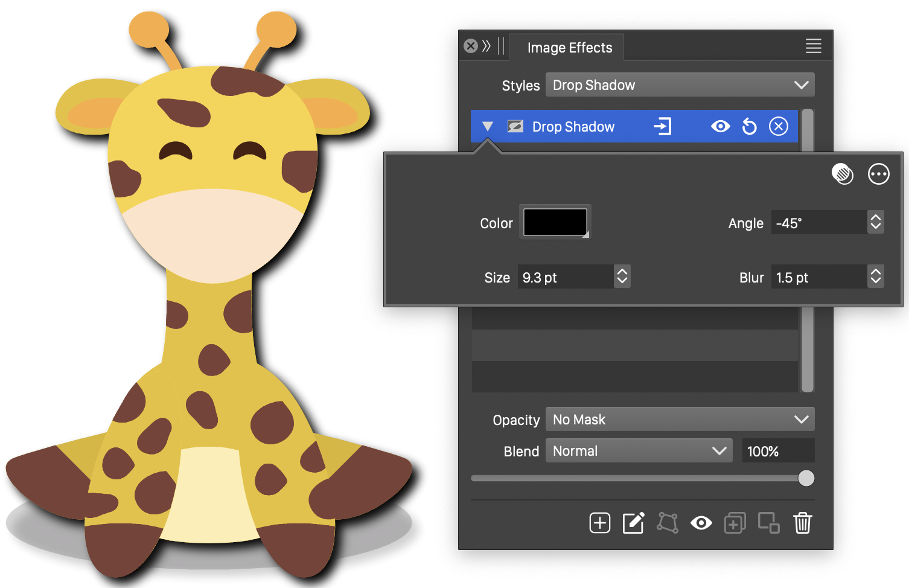Open the Styles dropdown showing Drop Shadow

pos(680,85)
